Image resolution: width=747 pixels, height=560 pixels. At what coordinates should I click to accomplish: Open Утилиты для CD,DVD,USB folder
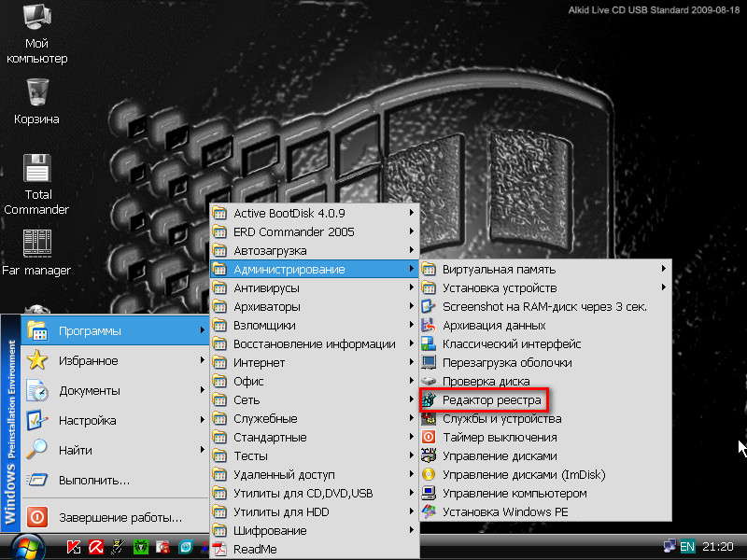pos(315,494)
